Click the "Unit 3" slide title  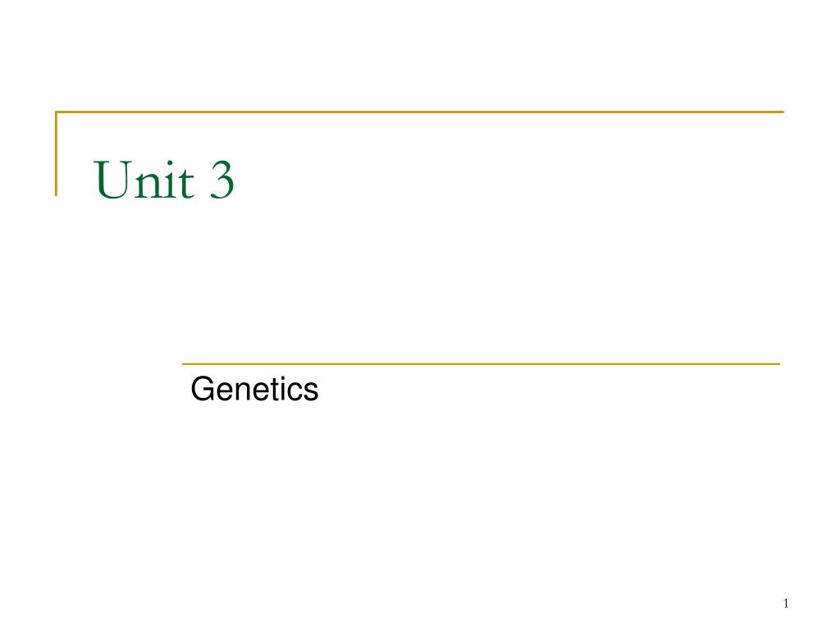coord(164,180)
